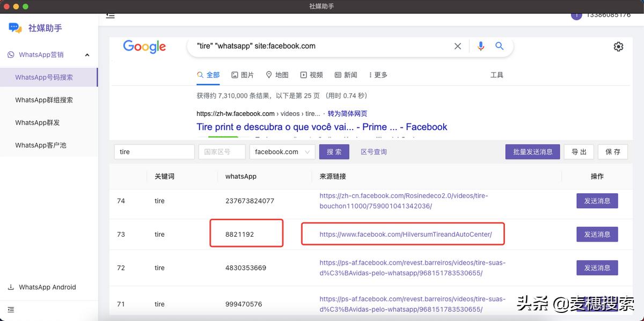The image size is (644, 321).
Task: Switch to the 图片 search tab
Action: (x=243, y=75)
